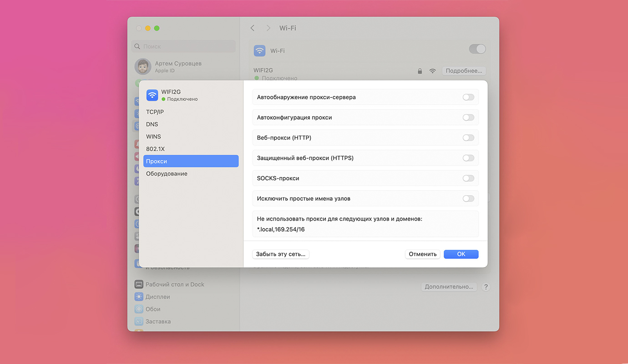Screen dimensions: 628x364
Task: Select the Прокси section
Action: [x=191, y=161]
